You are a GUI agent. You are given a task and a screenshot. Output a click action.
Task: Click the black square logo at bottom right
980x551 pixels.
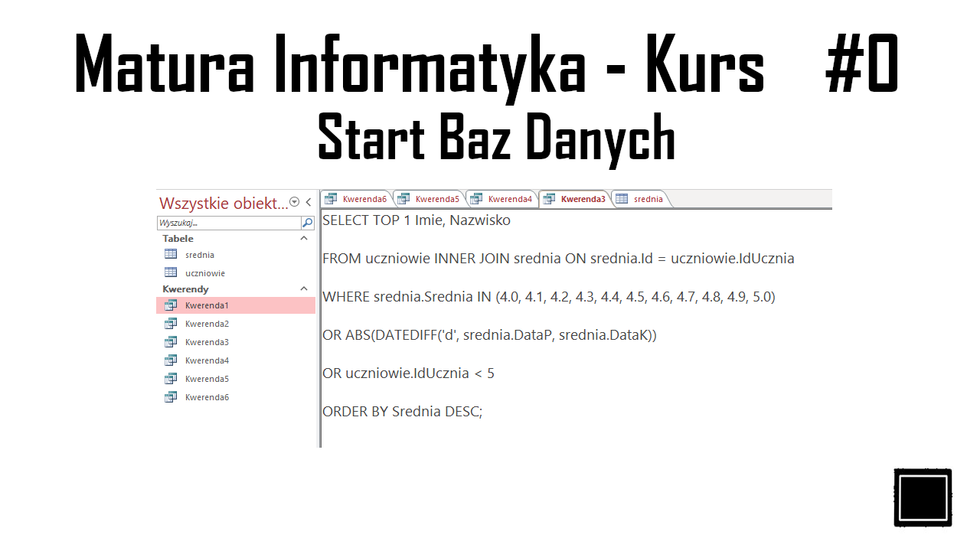(923, 496)
